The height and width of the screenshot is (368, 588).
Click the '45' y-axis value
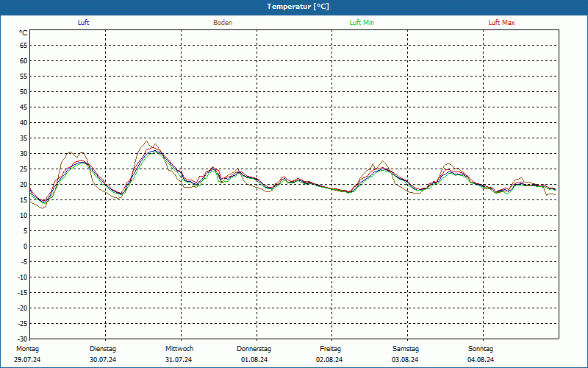pyautogui.click(x=24, y=107)
